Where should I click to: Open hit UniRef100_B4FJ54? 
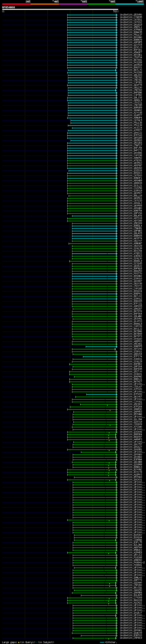(131, 148)
